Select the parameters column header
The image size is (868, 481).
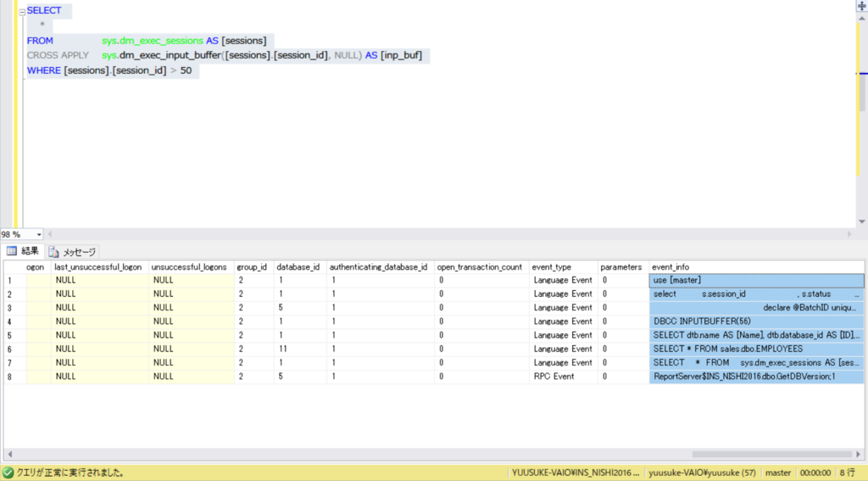tap(621, 267)
